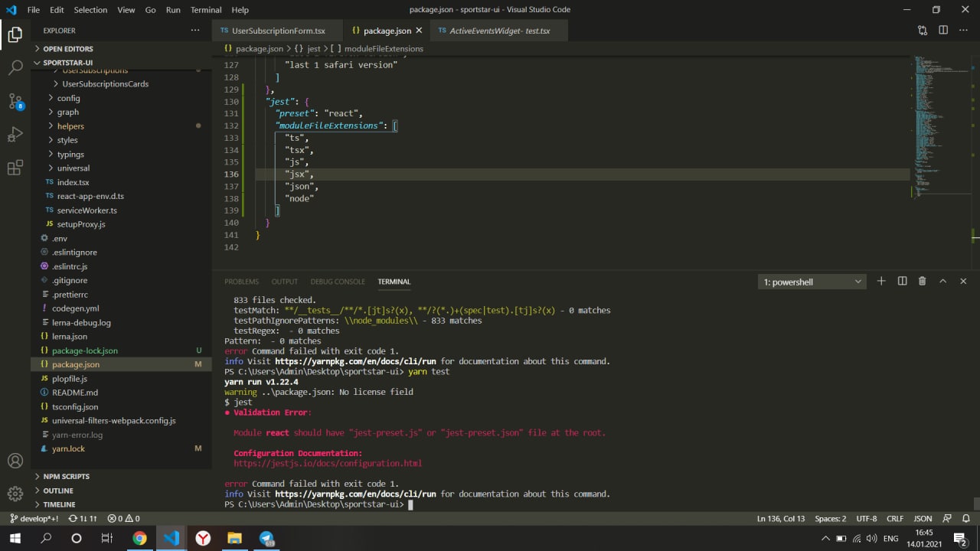Open the Search view icon
Screen dimensions: 980x551
[15, 67]
